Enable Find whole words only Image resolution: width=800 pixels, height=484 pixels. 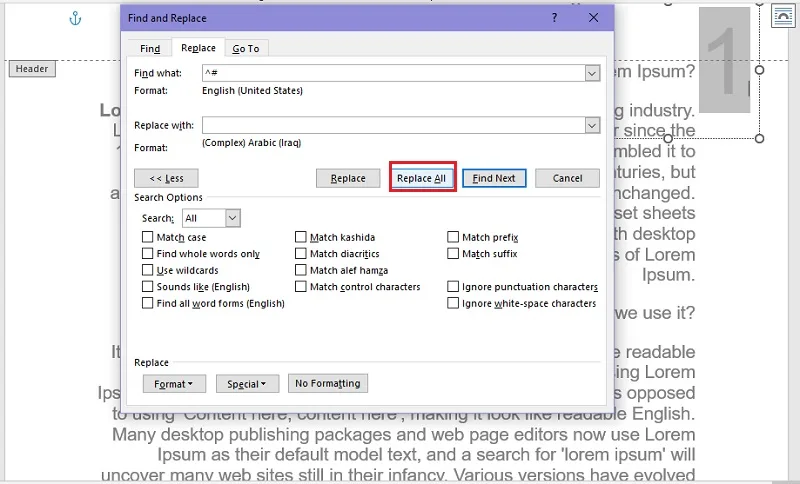[147, 253]
